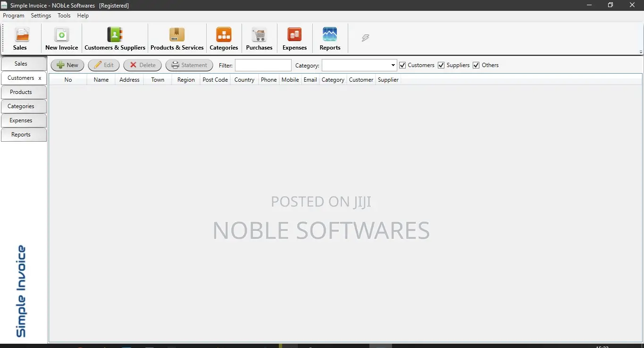Toggle the Others checkbox
644x348 pixels.
click(476, 65)
